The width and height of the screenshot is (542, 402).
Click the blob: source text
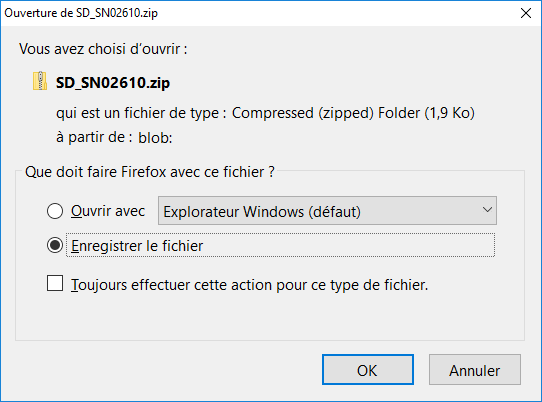[x=155, y=138]
